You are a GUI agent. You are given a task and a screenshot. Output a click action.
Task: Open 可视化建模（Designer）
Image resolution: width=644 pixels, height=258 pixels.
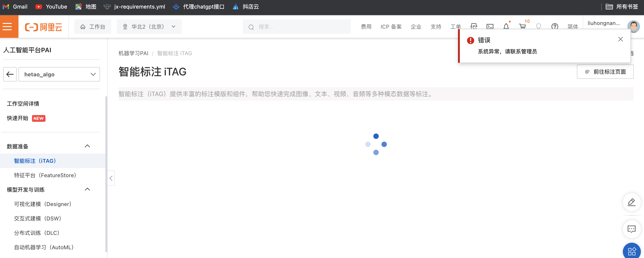pyautogui.click(x=43, y=204)
